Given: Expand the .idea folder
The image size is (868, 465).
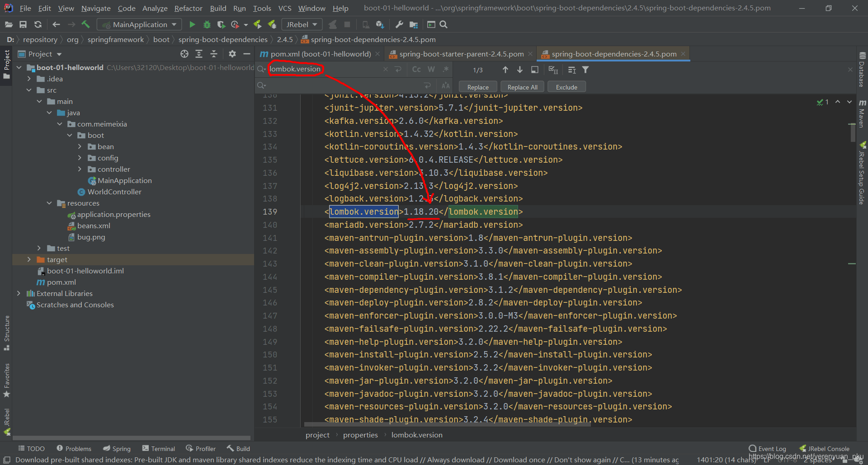Looking at the screenshot, I should point(29,79).
